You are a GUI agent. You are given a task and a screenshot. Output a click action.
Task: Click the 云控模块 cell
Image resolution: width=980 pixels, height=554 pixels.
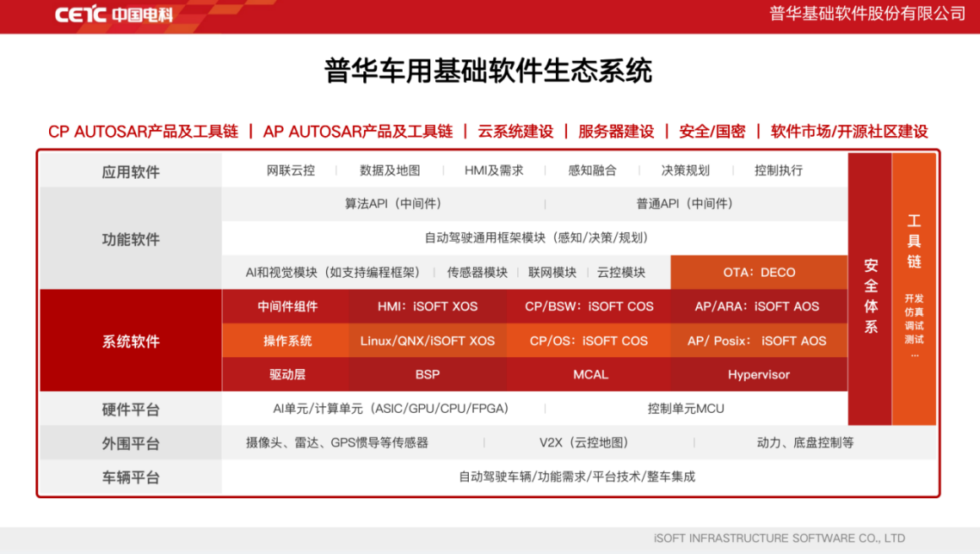(620, 273)
